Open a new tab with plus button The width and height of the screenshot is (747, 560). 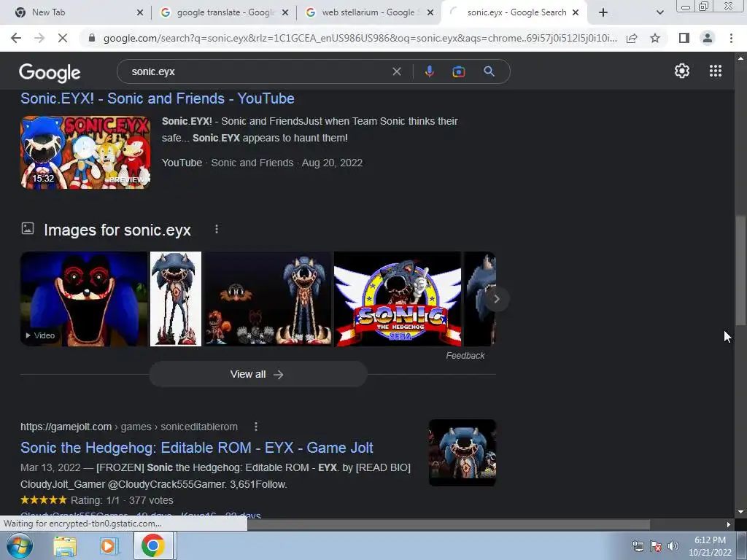603,12
